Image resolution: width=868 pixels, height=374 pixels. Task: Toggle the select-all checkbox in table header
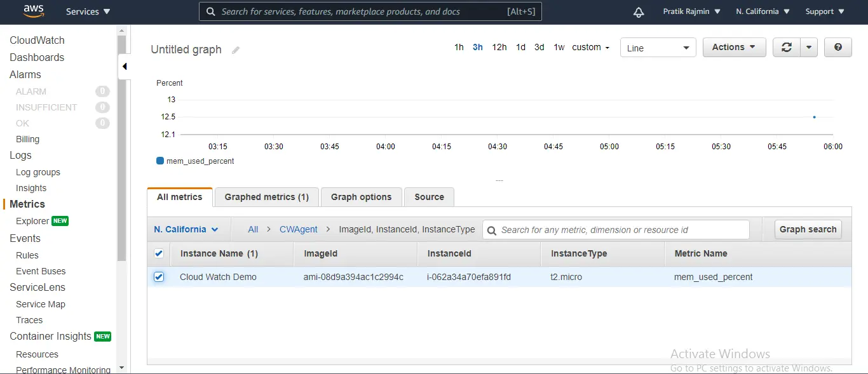159,253
